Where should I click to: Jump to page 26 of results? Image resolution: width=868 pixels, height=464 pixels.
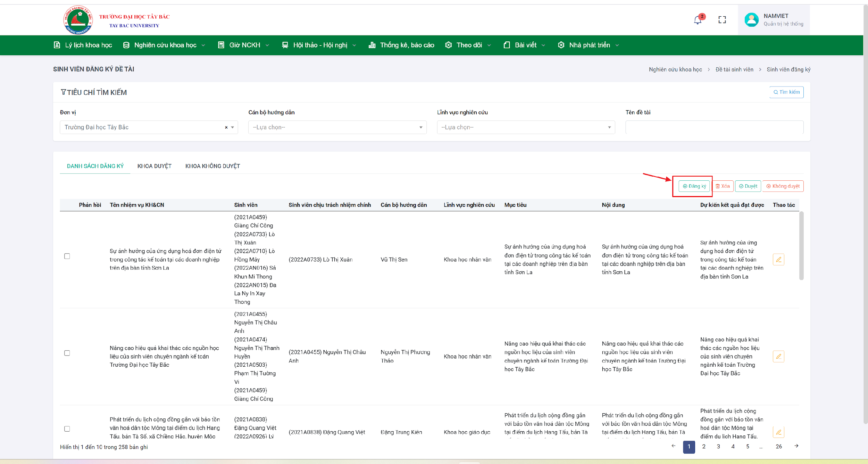tap(779, 447)
